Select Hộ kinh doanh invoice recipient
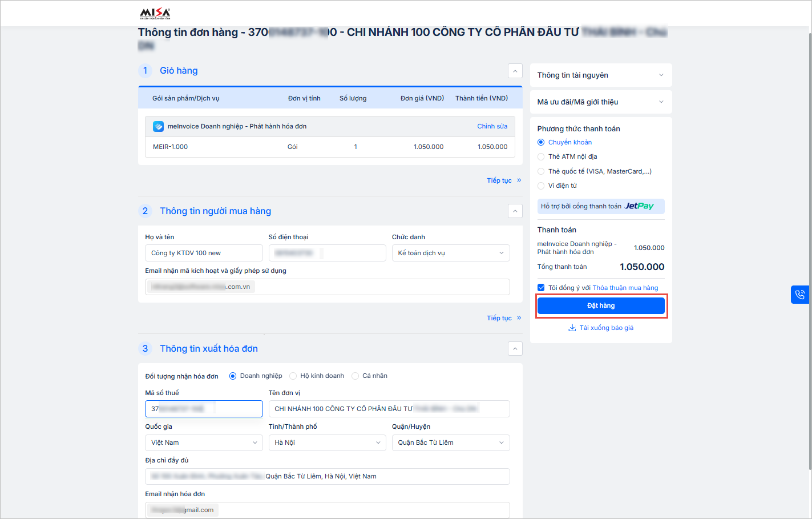The width and height of the screenshot is (812, 519). tap(293, 376)
